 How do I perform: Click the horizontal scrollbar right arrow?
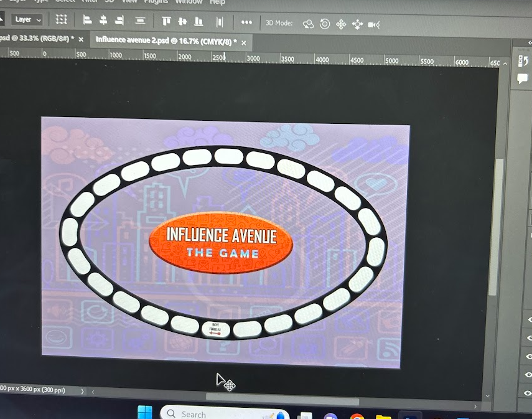click(x=475, y=407)
